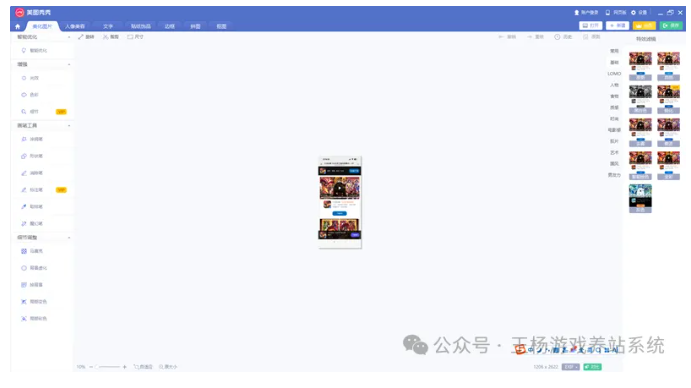Image resolution: width=691 pixels, height=388 pixels.
Task: Switch to the 抠图 tab
Action: coord(221,26)
